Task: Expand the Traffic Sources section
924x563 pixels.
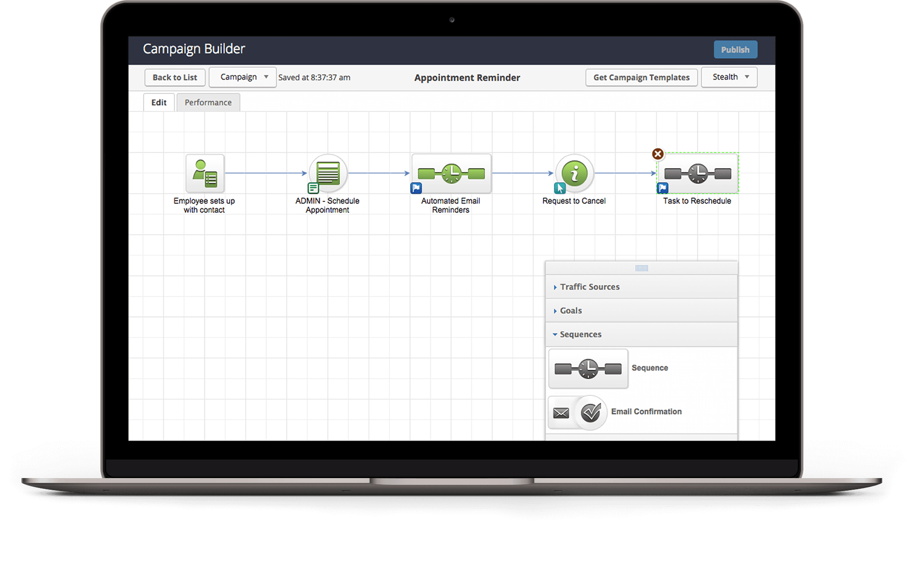Action: tap(590, 287)
